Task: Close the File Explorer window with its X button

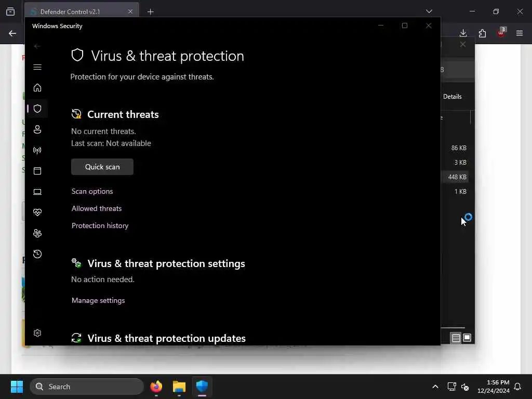Action: [463, 45]
